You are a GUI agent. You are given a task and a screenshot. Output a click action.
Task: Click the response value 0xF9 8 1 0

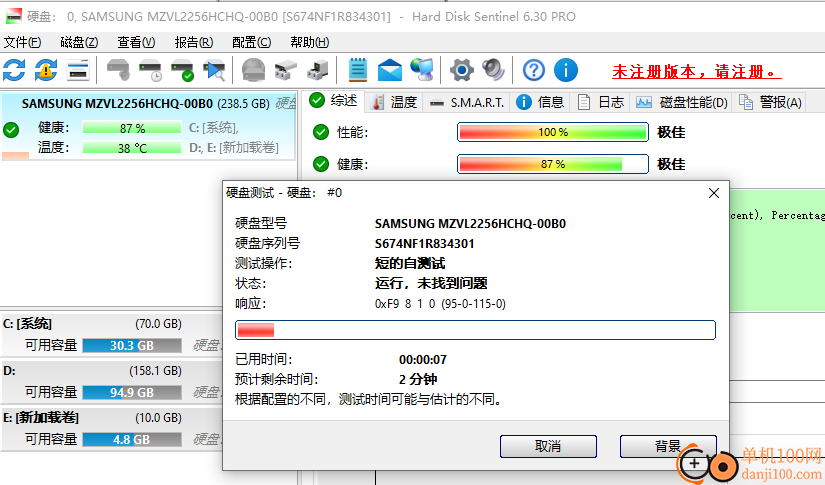click(440, 304)
